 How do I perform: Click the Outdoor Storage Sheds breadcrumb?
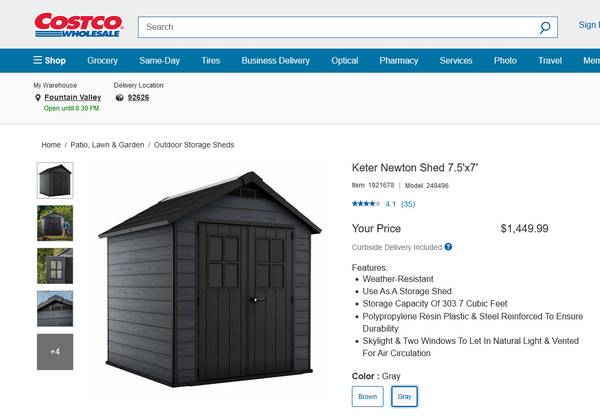click(194, 145)
